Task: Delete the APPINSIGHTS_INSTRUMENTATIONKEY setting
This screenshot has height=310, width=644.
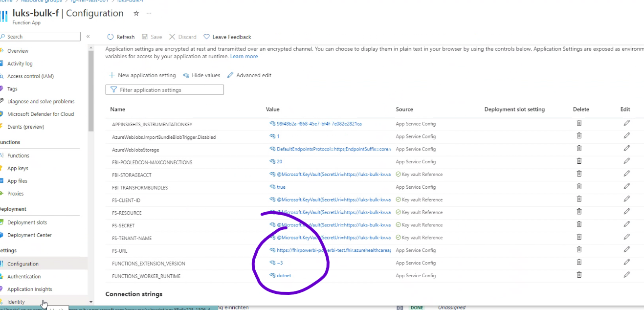Action: pyautogui.click(x=579, y=123)
